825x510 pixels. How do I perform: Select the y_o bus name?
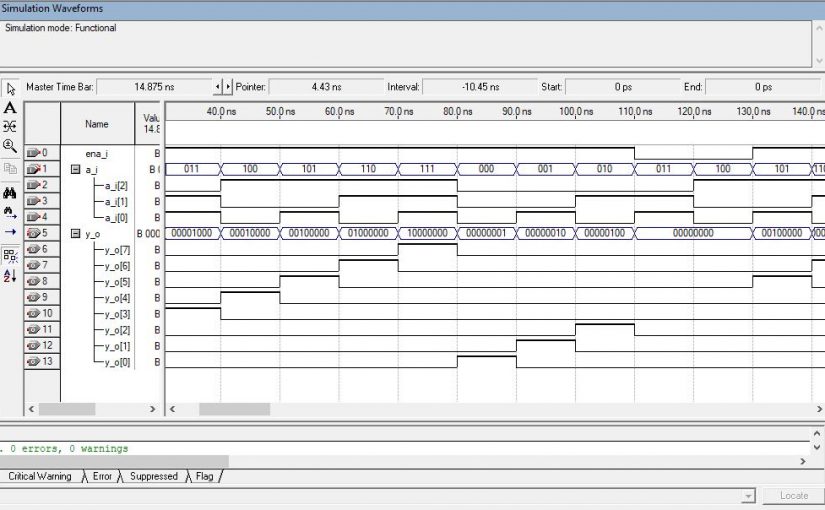coord(93,234)
